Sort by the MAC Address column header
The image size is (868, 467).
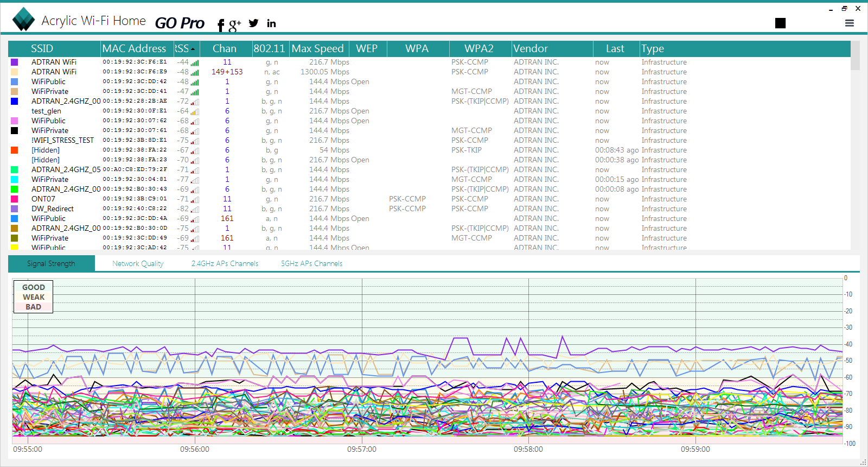tap(137, 49)
